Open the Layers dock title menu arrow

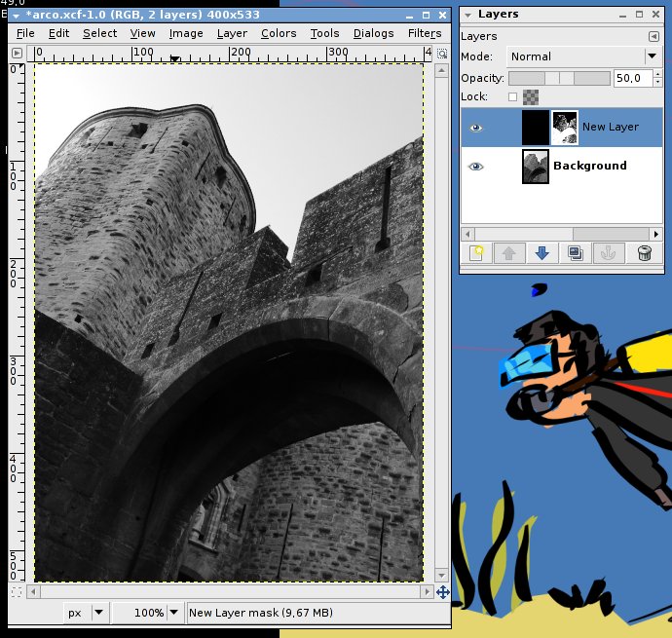point(468,15)
